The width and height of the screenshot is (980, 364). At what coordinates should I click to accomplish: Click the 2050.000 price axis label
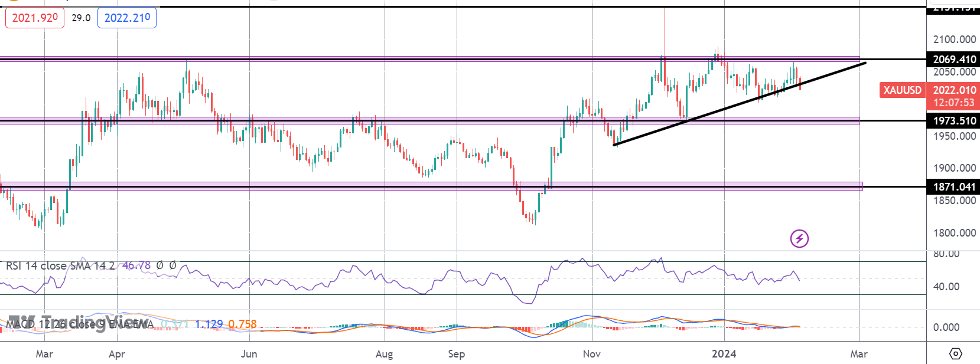tap(954, 73)
